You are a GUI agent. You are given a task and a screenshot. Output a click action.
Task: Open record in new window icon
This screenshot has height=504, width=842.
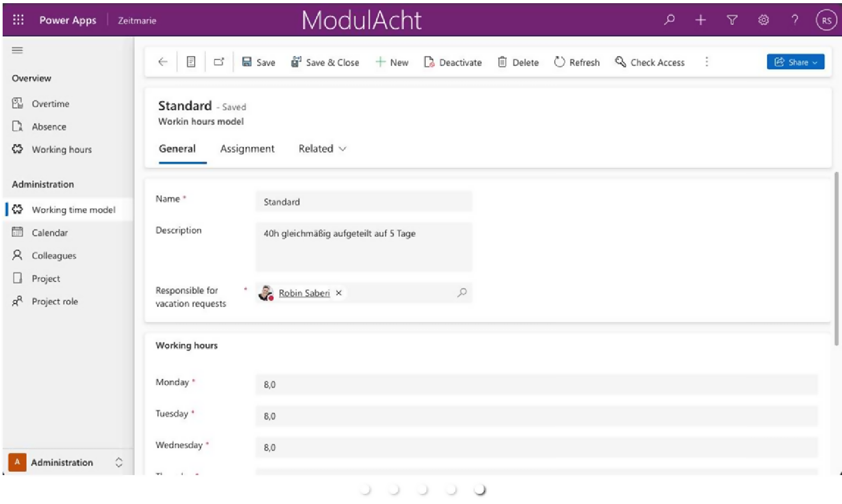pyautogui.click(x=219, y=62)
